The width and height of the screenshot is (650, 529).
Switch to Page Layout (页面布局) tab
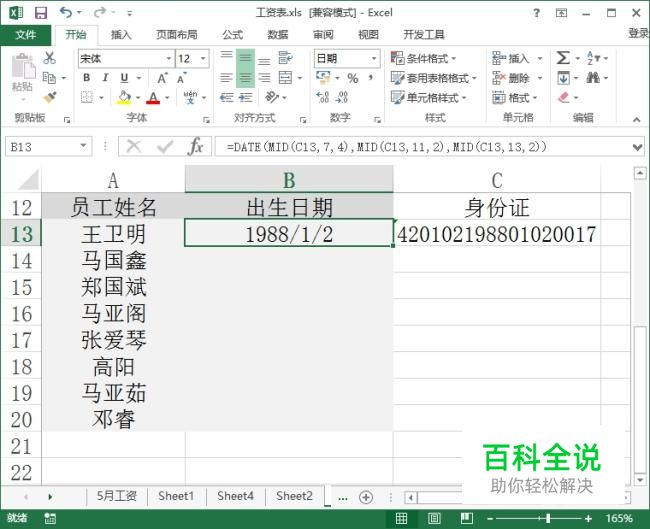pos(177,35)
